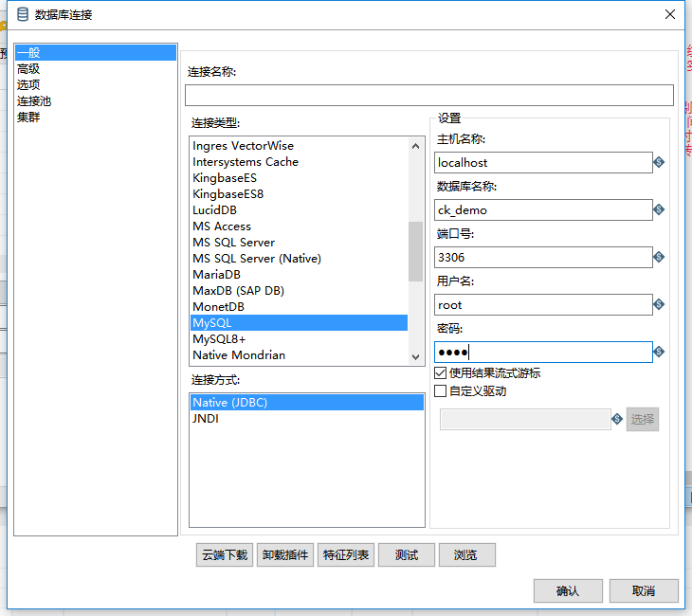The image size is (692, 616).
Task: Toggle the 自定义驱动 checkbox
Action: pyautogui.click(x=440, y=390)
